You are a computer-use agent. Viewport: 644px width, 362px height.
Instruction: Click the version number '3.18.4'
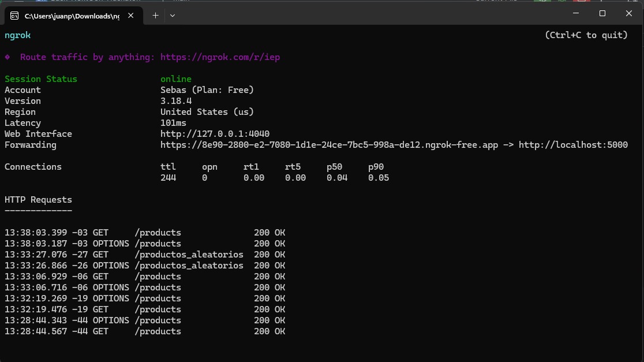(x=176, y=101)
